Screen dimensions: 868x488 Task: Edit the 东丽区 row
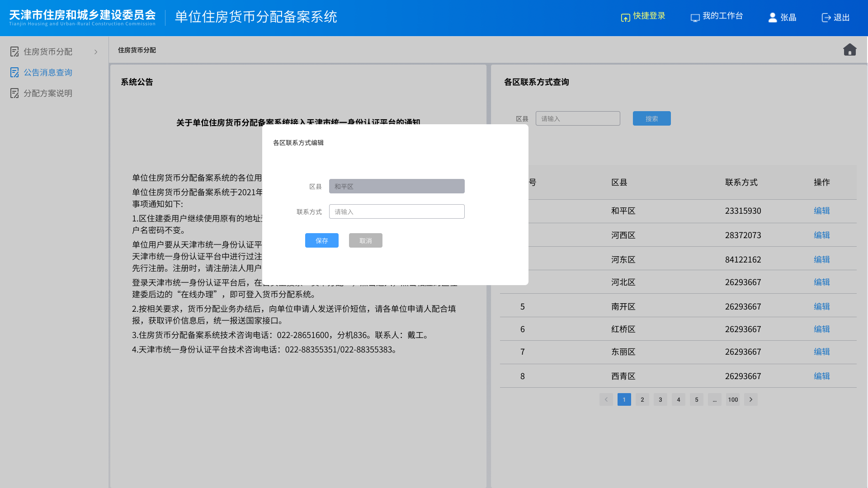[821, 352]
